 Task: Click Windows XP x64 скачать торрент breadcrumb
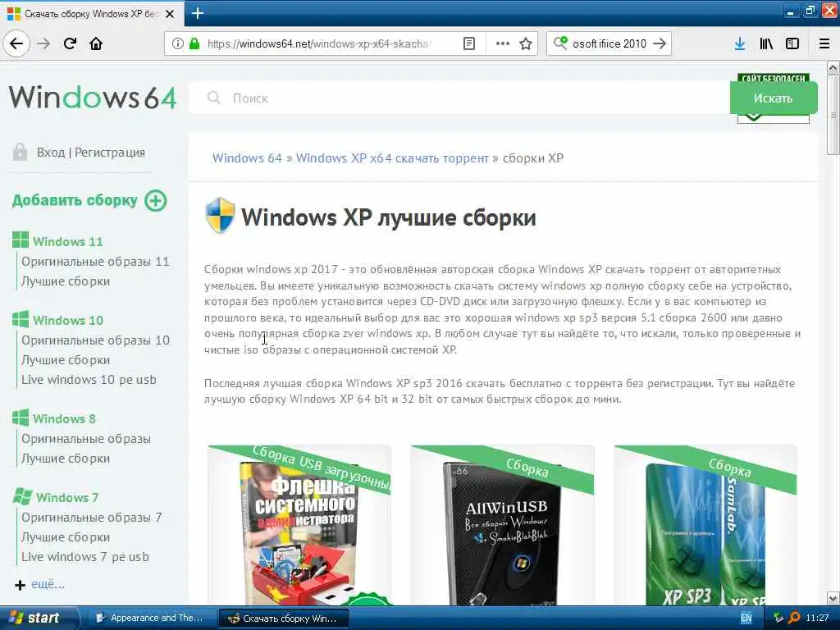point(392,158)
